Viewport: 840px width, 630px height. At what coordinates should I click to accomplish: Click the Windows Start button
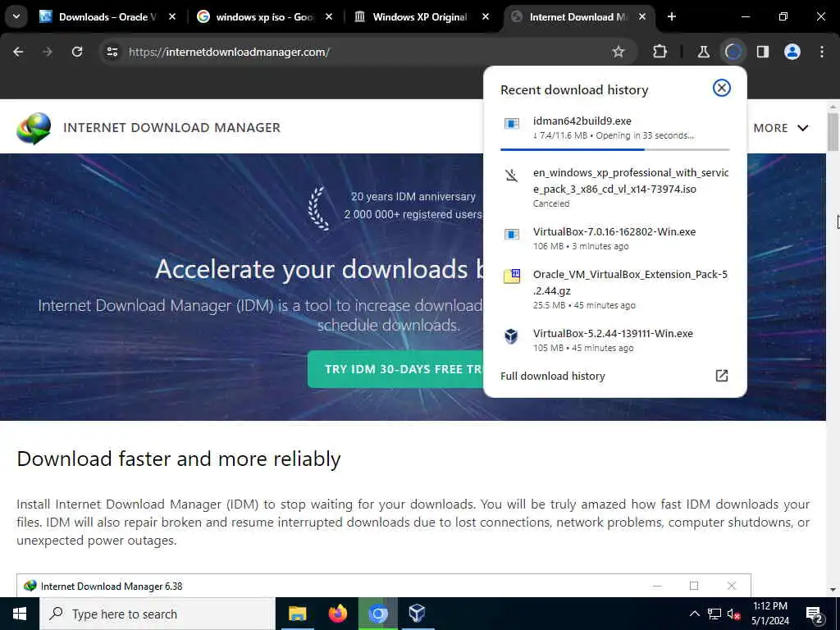click(20, 614)
